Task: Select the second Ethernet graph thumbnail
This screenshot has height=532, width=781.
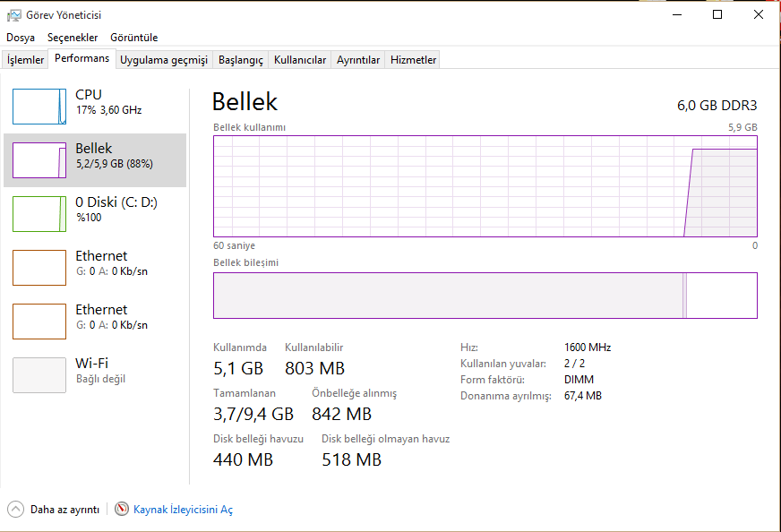Action: coord(39,322)
